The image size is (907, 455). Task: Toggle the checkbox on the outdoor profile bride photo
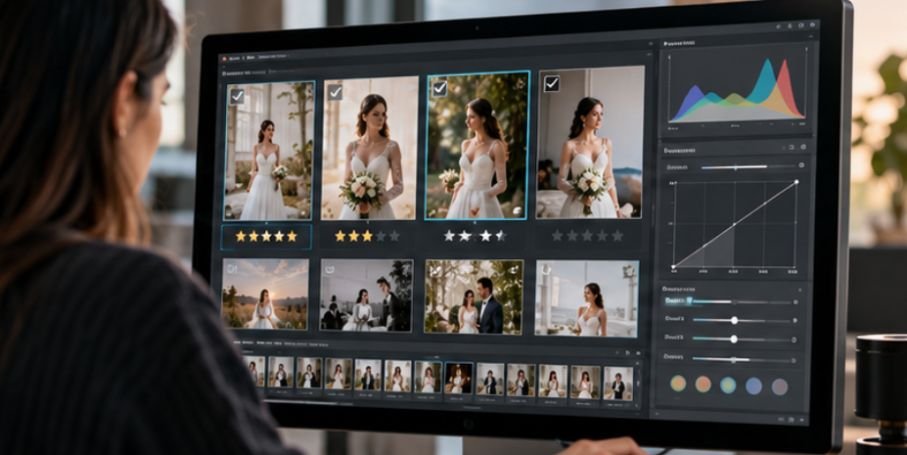click(440, 88)
